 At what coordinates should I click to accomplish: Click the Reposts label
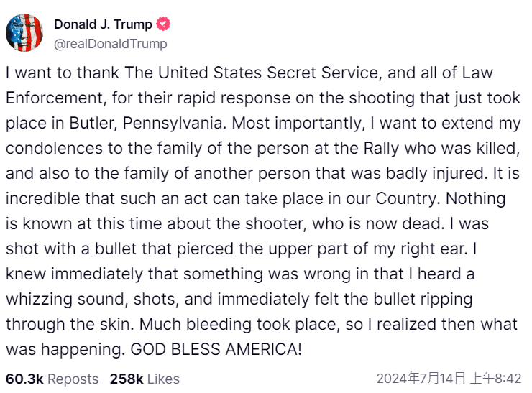coord(73,378)
